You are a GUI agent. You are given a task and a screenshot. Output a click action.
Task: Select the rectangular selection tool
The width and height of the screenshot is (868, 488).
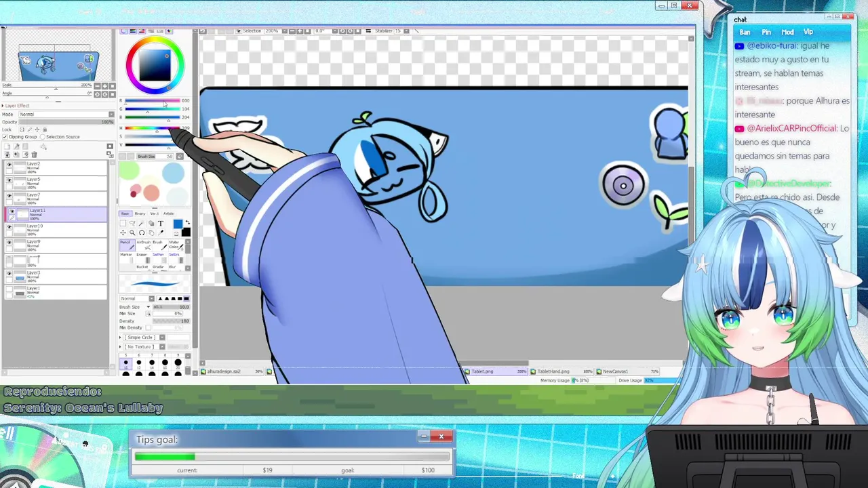pyautogui.click(x=123, y=223)
